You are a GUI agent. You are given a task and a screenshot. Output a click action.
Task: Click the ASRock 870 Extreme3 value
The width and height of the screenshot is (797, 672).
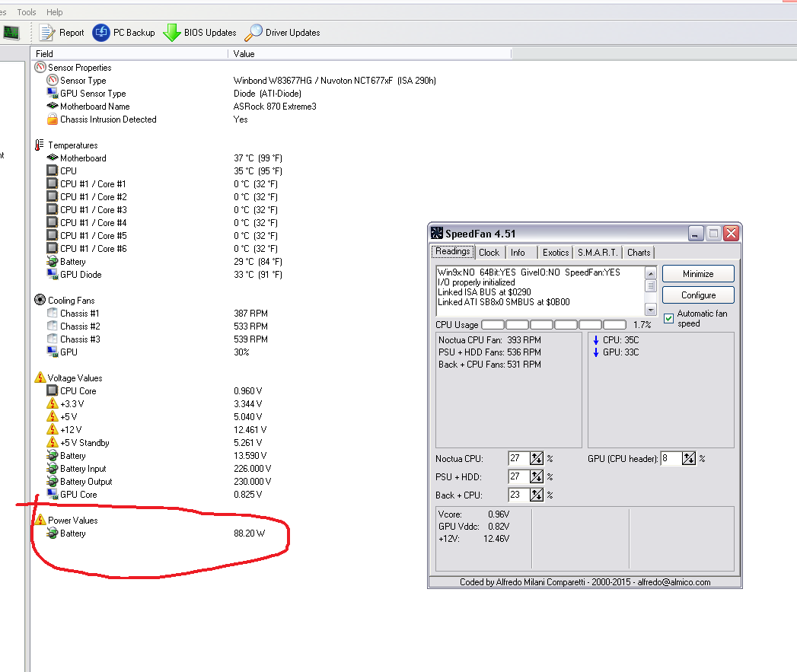tap(275, 107)
